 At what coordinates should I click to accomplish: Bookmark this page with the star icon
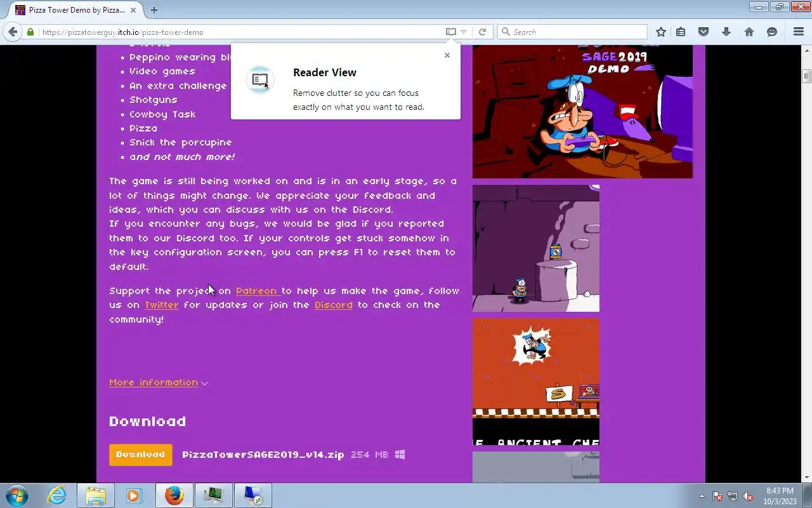point(661,32)
